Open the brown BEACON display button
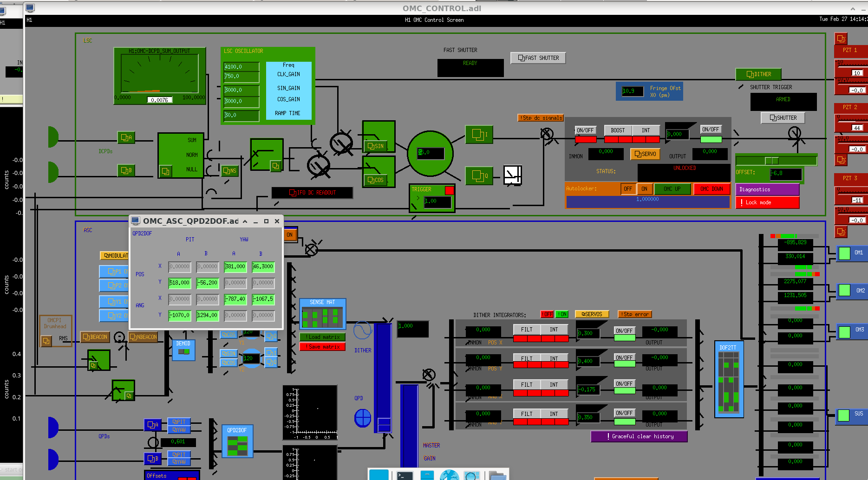 coord(95,337)
